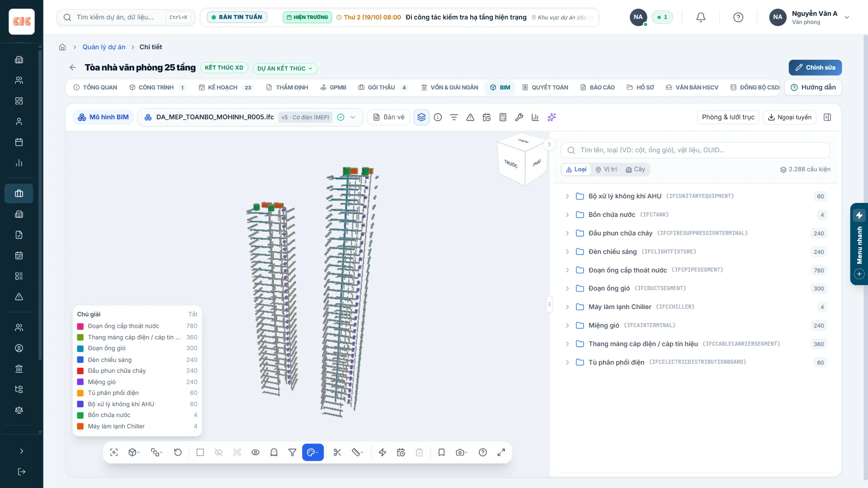The image size is (868, 488).
Task: Click the Phòng & lưới trục button
Action: point(728,117)
